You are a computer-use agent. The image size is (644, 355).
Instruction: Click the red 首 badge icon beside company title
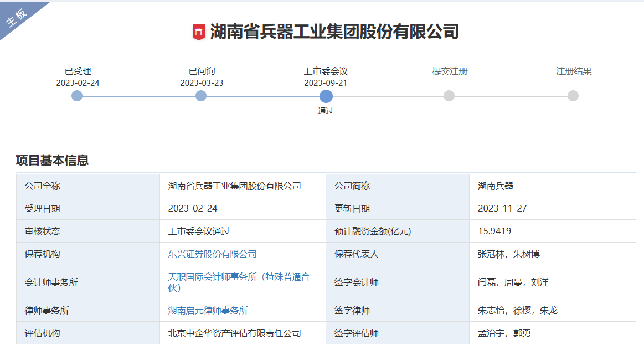pos(198,32)
